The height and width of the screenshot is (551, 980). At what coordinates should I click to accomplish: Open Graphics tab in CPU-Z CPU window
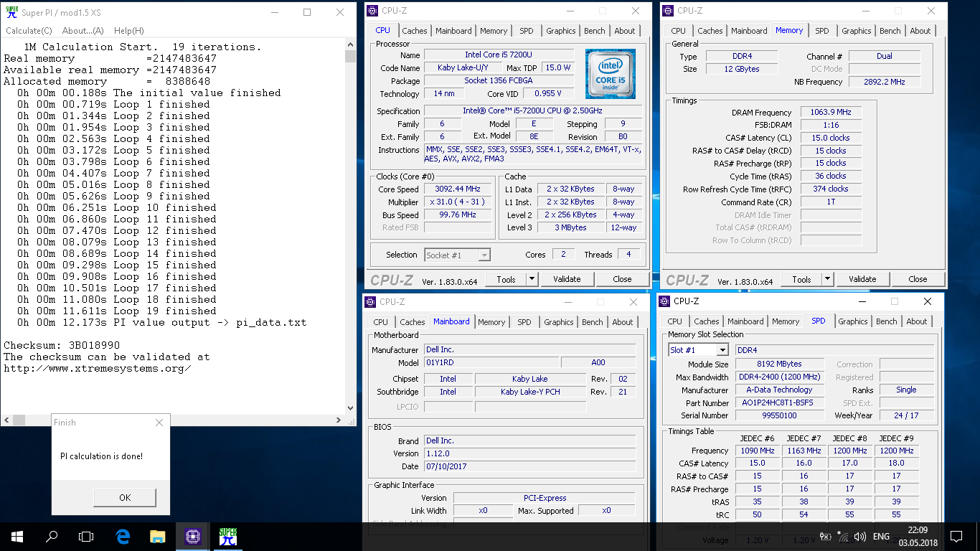[x=560, y=31]
